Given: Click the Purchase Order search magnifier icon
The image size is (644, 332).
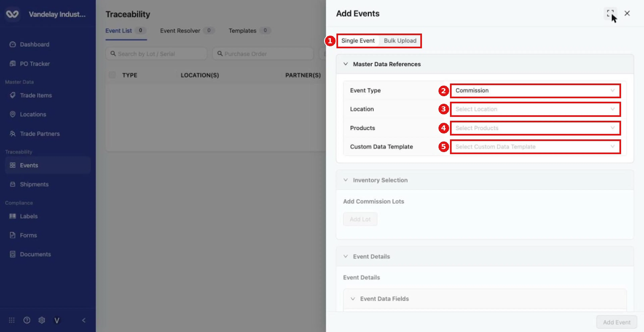Looking at the screenshot, I should tap(220, 53).
